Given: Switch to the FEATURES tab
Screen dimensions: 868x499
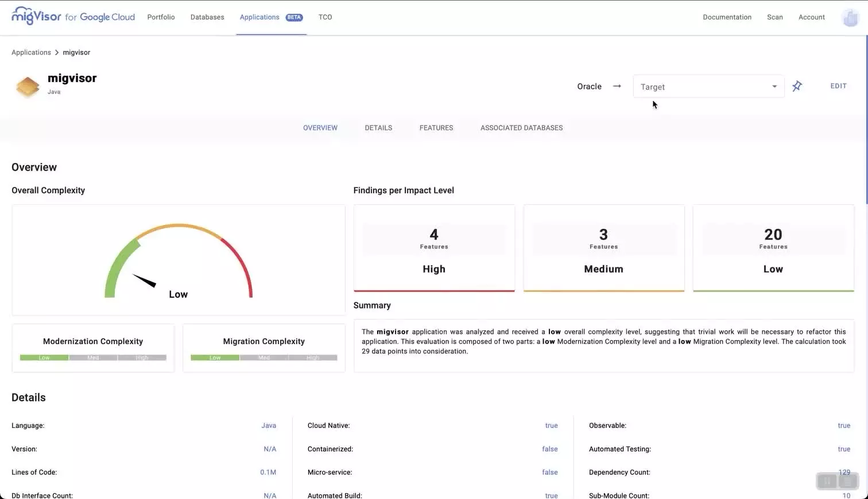Looking at the screenshot, I should coord(436,128).
